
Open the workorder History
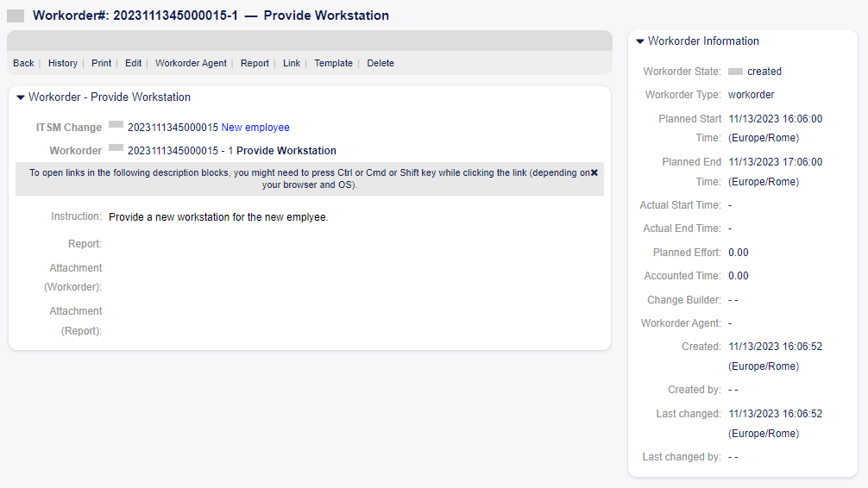tap(62, 63)
